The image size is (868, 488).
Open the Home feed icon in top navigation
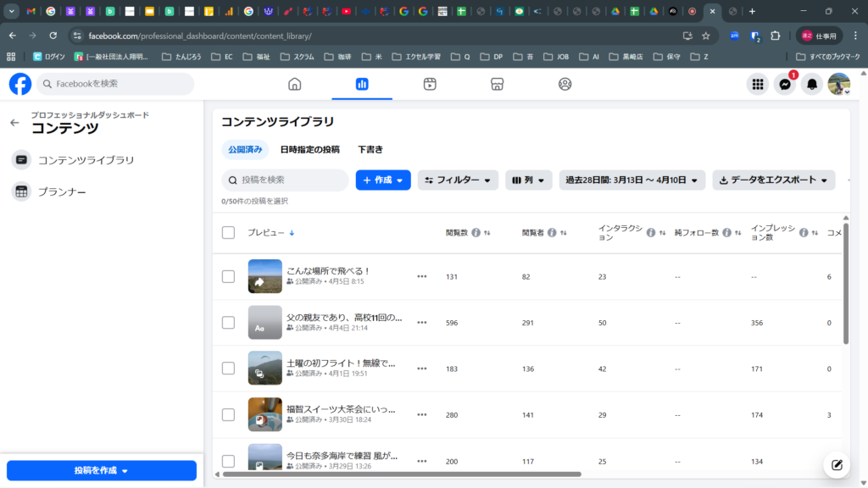tap(294, 84)
